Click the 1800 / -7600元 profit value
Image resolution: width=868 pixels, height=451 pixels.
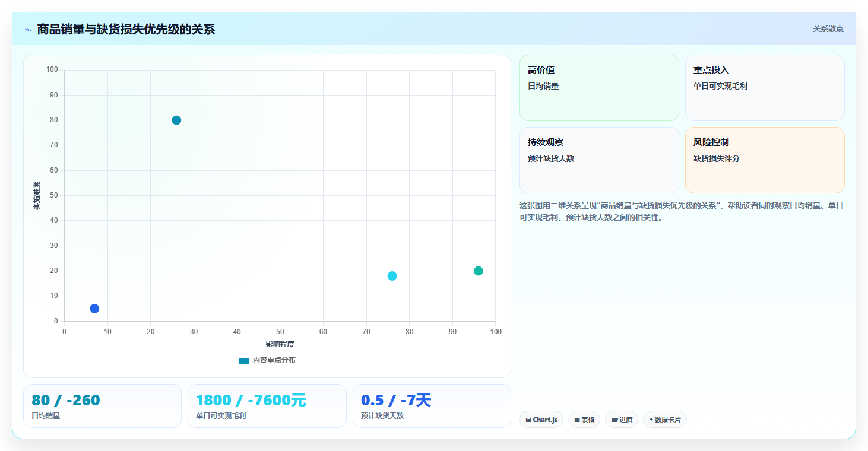tap(251, 401)
